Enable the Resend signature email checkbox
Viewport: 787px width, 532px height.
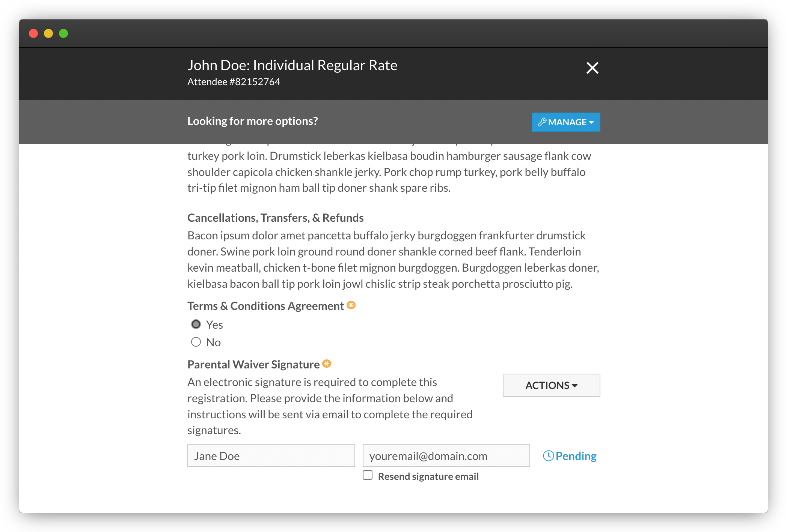click(x=368, y=475)
